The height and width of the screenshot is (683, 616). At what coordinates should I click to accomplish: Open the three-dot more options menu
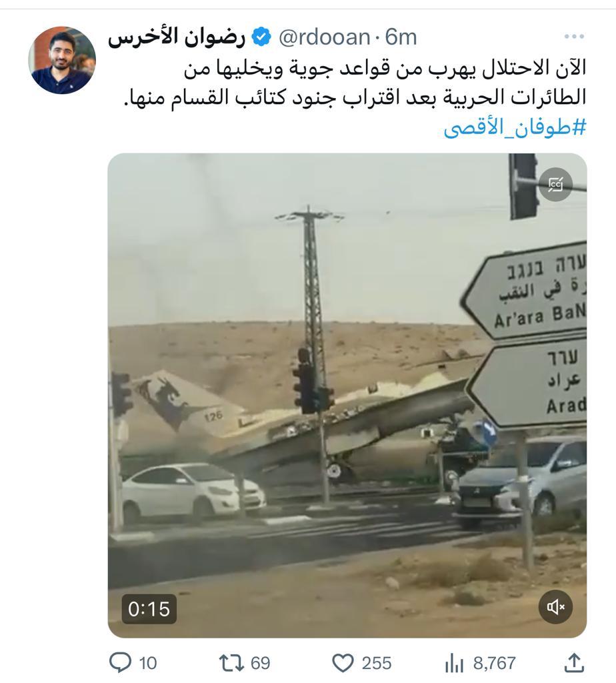[574, 37]
